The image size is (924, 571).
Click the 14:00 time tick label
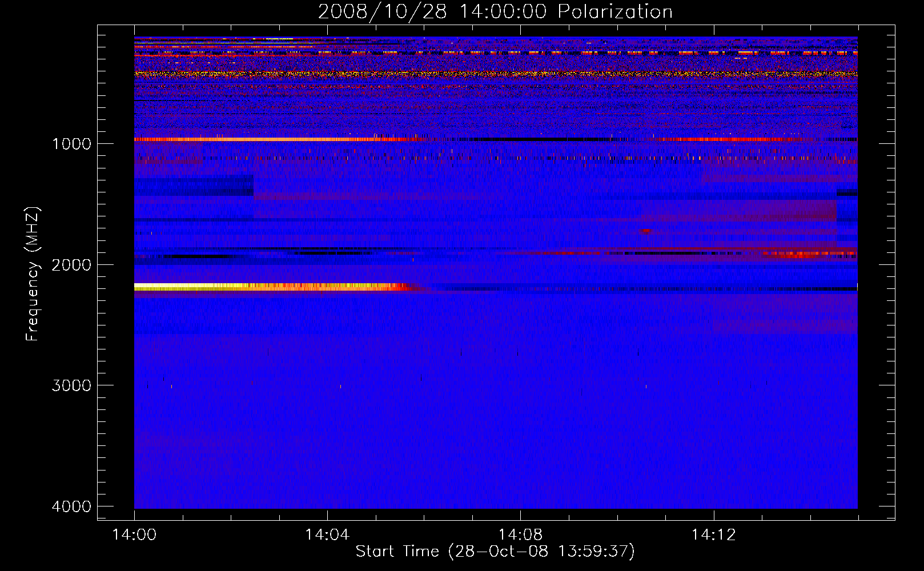[134, 535]
